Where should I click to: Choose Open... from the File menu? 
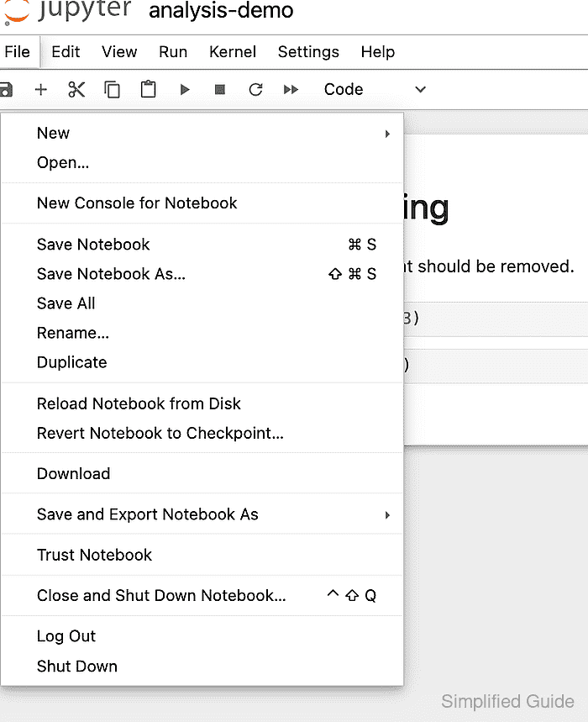coord(202,162)
